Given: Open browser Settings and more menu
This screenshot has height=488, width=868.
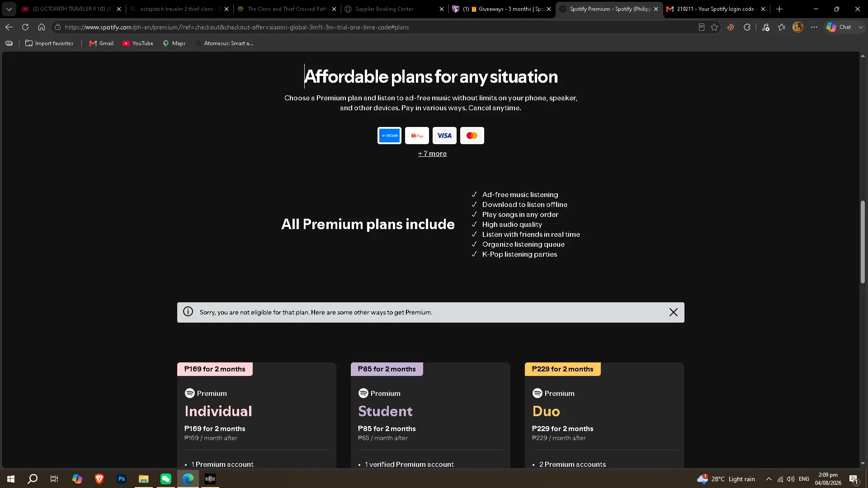Looking at the screenshot, I should tap(814, 27).
